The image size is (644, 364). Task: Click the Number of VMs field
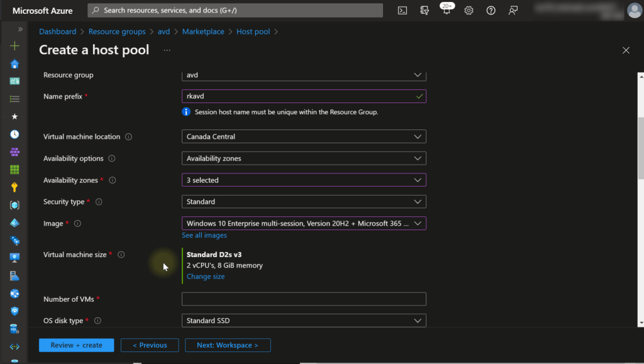[304, 299]
